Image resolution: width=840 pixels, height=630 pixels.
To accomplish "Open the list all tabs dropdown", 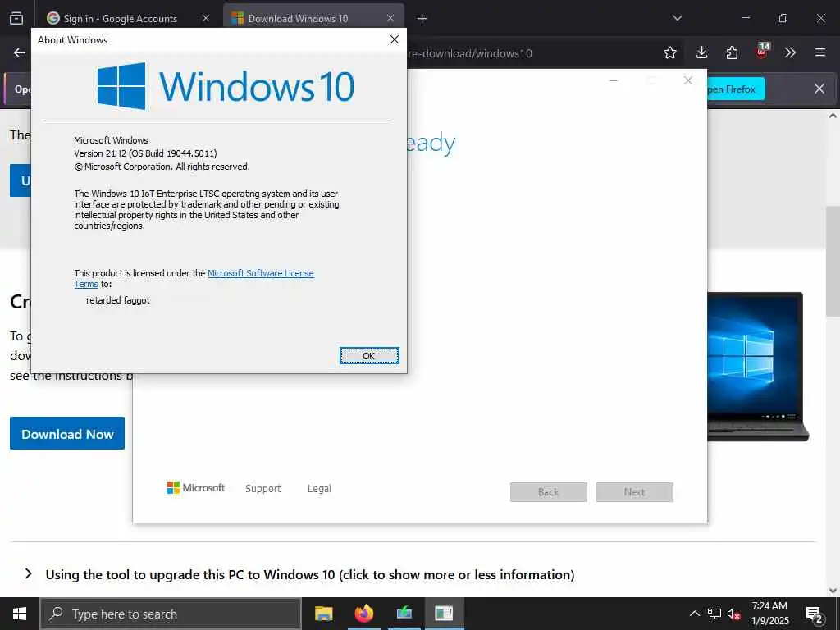I will (677, 18).
